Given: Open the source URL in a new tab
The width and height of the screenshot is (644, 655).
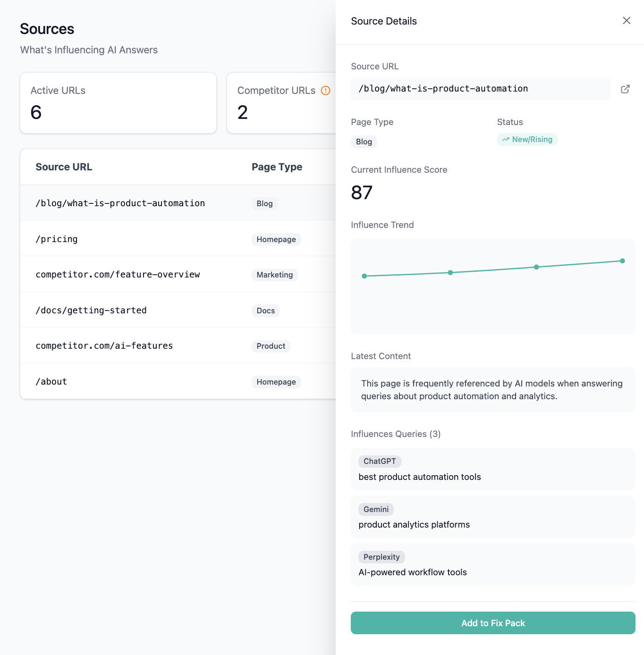Looking at the screenshot, I should coord(625,89).
